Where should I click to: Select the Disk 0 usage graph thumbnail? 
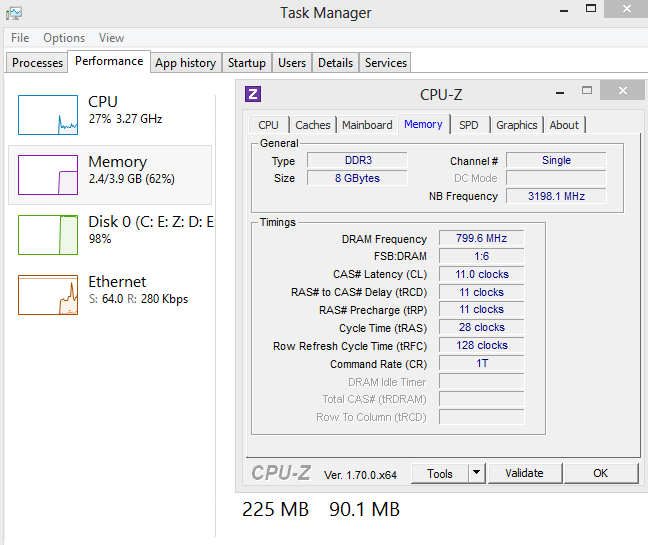pyautogui.click(x=48, y=235)
